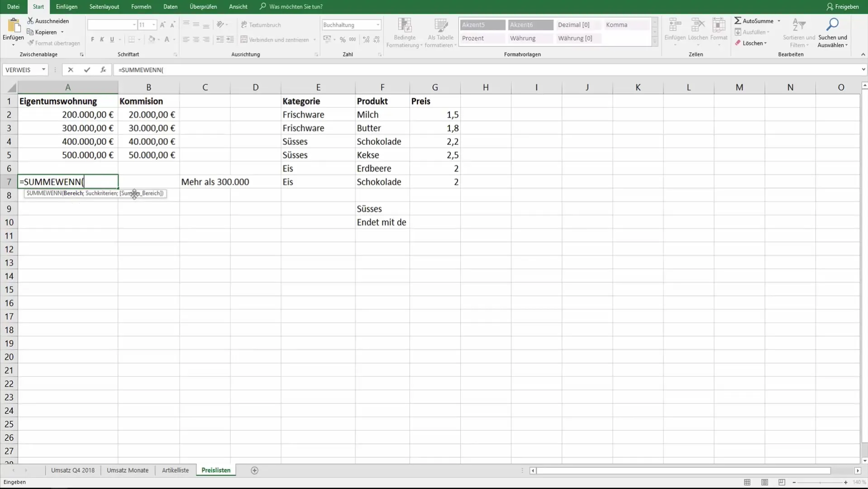Collapse the ribbon with the arrow
Viewport: 868px width, 489px height.
pos(863,54)
